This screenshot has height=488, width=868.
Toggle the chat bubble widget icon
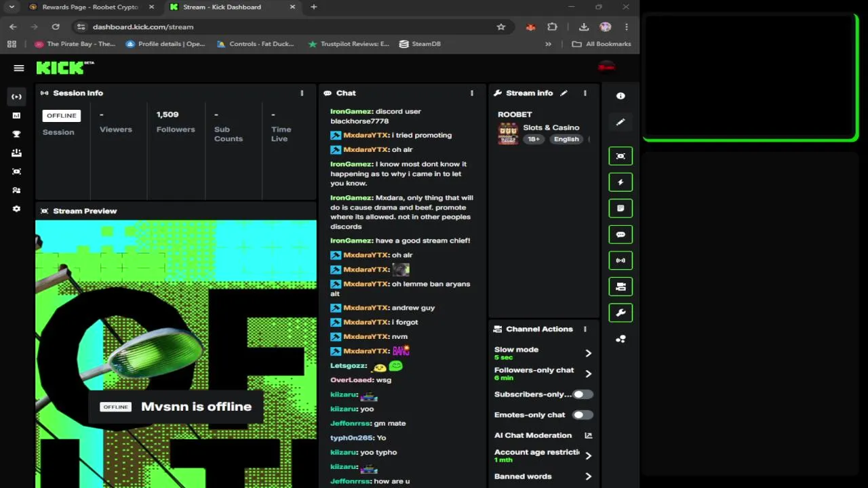pos(620,235)
